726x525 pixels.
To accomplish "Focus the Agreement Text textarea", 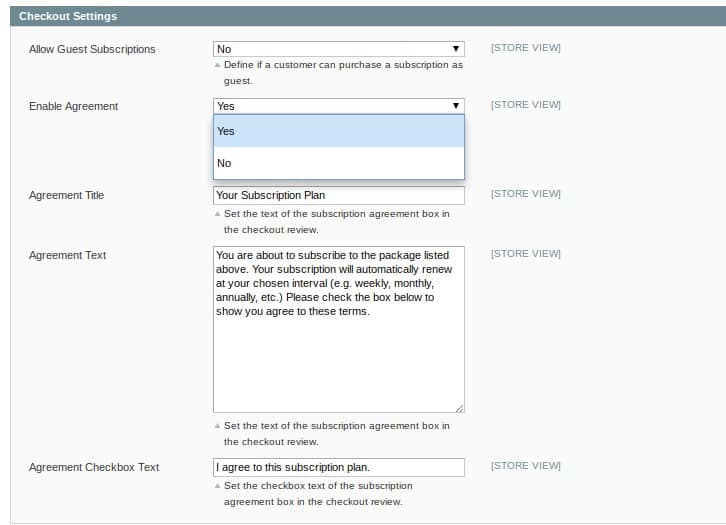I will [x=338, y=328].
